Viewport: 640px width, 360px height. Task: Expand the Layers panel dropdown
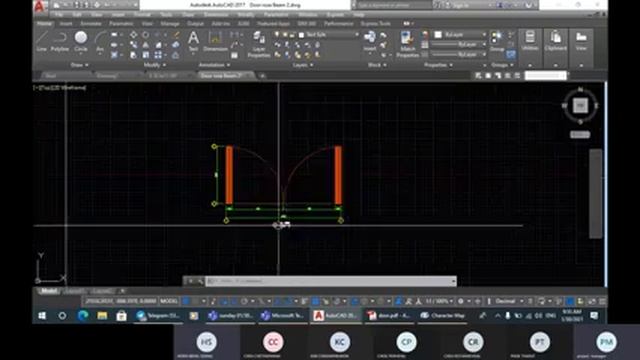coord(302,65)
